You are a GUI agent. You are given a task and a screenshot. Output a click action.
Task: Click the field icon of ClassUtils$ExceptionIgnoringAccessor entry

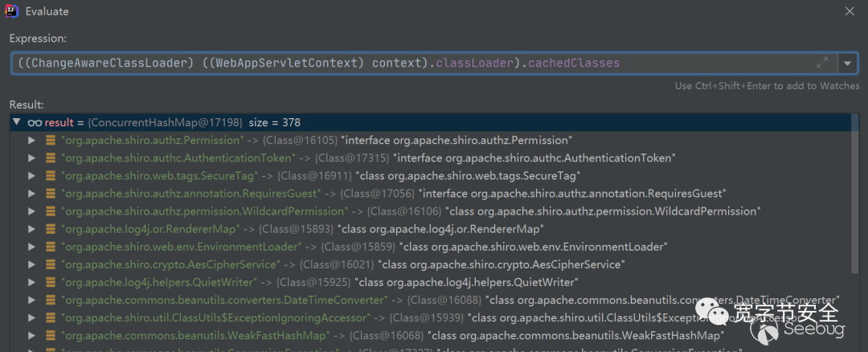tap(51, 318)
